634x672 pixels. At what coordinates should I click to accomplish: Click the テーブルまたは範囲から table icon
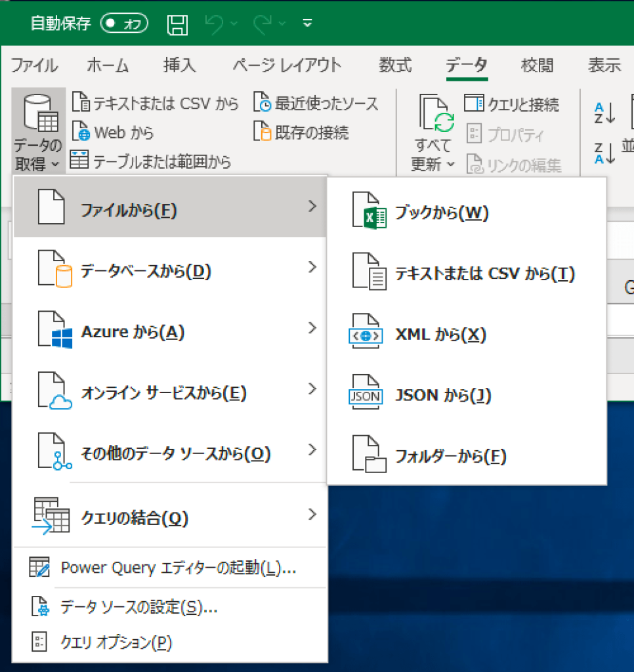tap(79, 161)
